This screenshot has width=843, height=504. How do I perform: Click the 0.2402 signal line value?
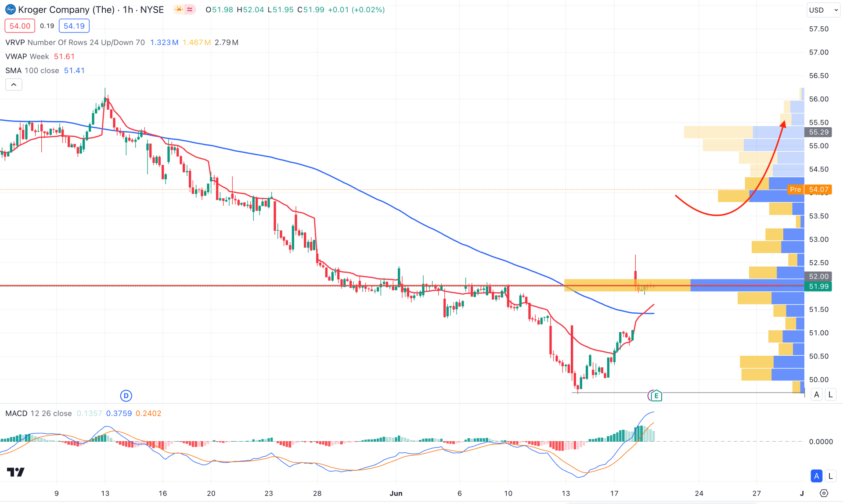(148, 413)
